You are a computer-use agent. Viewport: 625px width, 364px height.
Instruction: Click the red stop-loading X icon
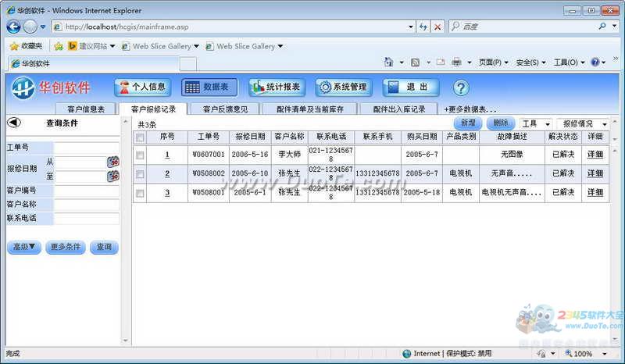tap(437, 27)
